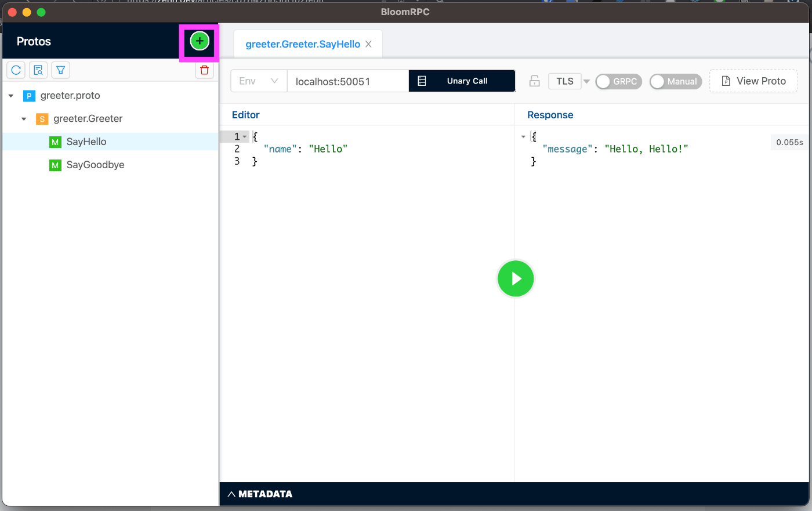Click the lock icon next to TLS
The height and width of the screenshot is (511, 812).
tap(535, 81)
